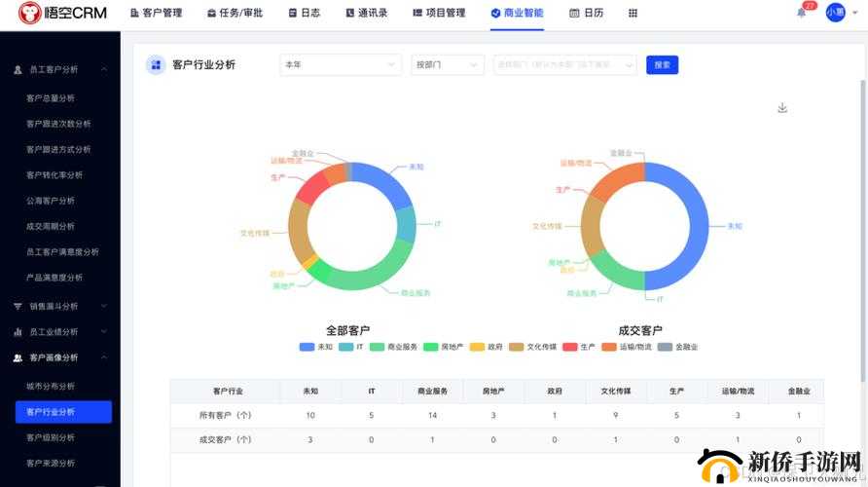Open the department selection dropdown

[564, 65]
